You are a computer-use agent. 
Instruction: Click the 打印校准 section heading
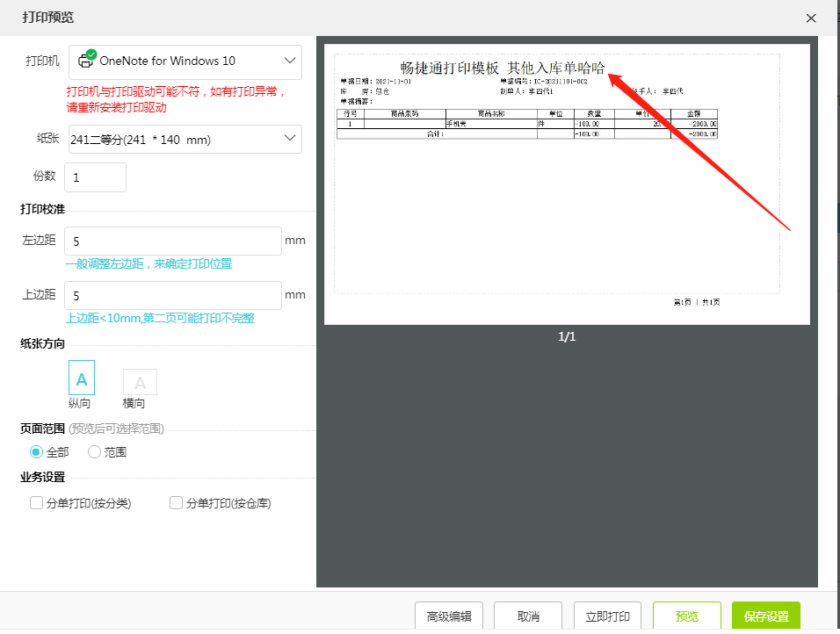point(42,209)
